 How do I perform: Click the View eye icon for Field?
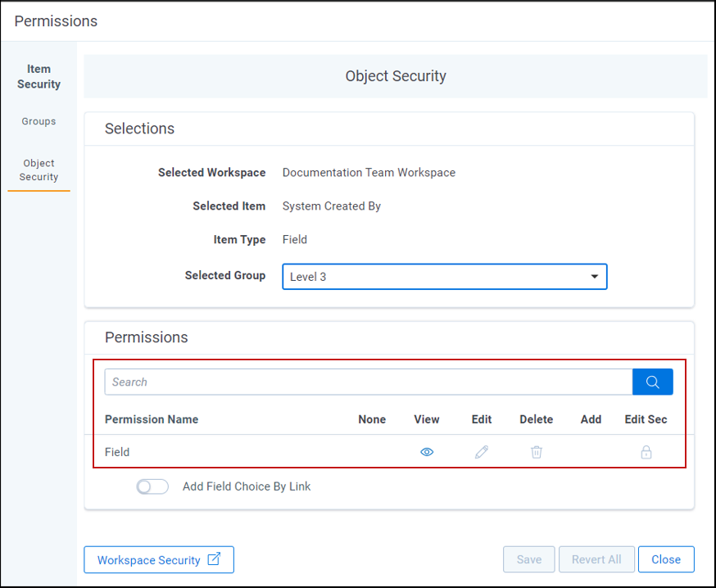point(427,452)
